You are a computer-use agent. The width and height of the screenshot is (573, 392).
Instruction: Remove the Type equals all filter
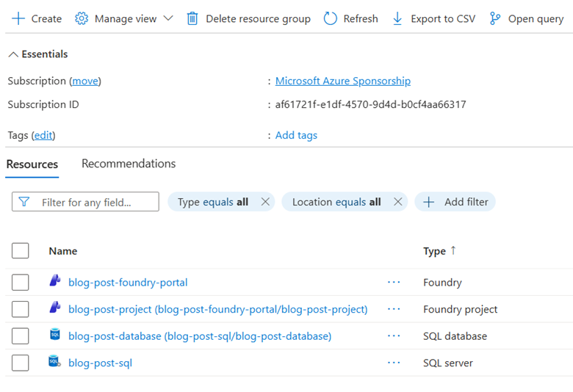point(265,202)
